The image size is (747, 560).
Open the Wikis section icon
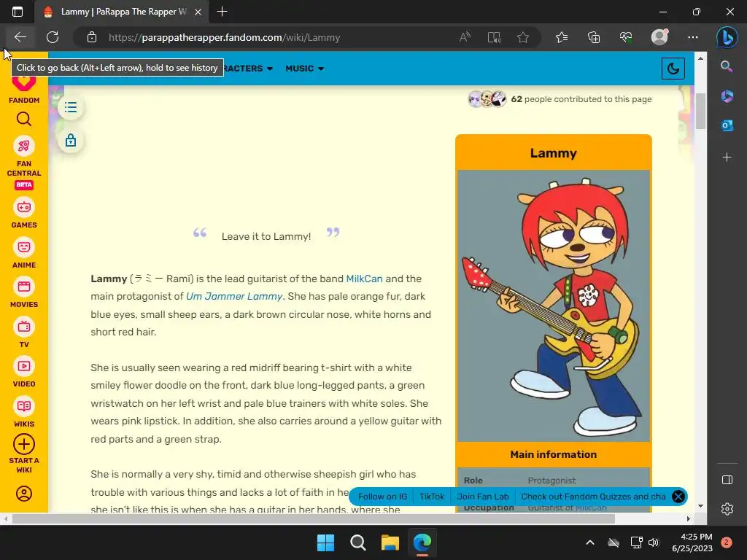click(24, 406)
